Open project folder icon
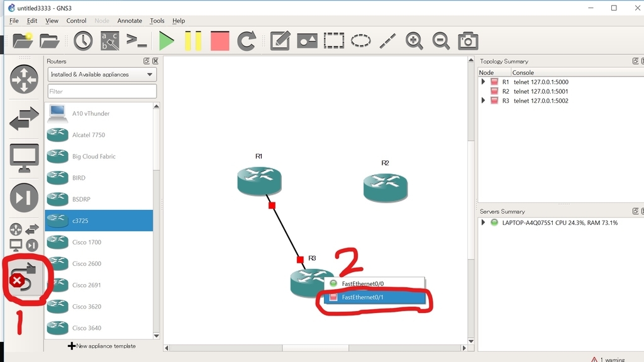Image resolution: width=644 pixels, height=362 pixels. pyautogui.click(x=50, y=41)
